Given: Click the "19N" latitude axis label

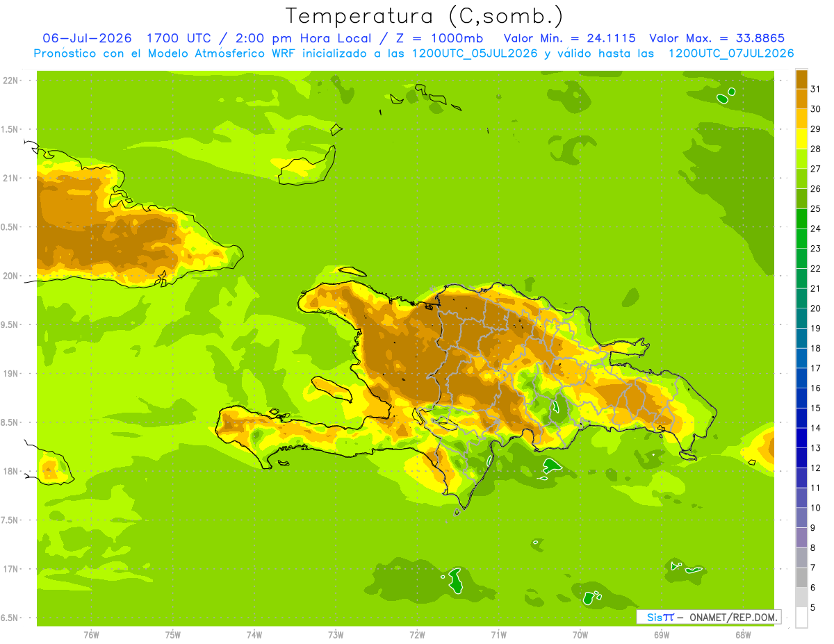Looking at the screenshot, I should coord(11,374).
